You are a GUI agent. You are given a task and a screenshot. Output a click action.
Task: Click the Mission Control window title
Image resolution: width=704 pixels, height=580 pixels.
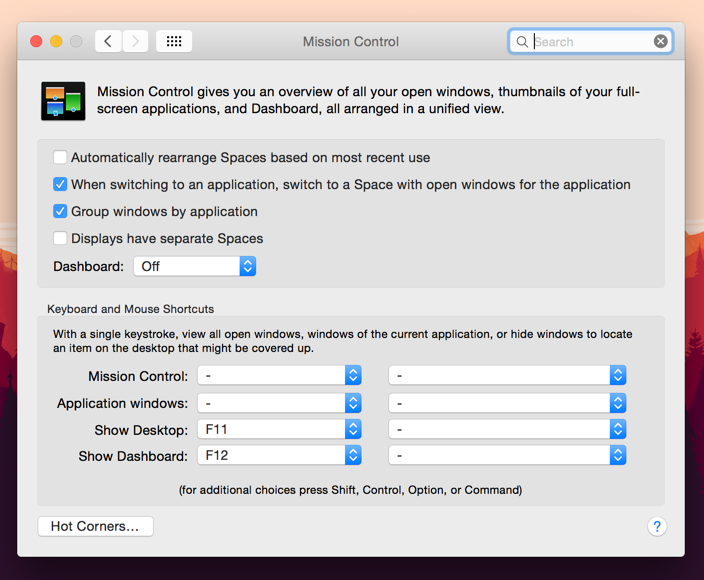351,42
